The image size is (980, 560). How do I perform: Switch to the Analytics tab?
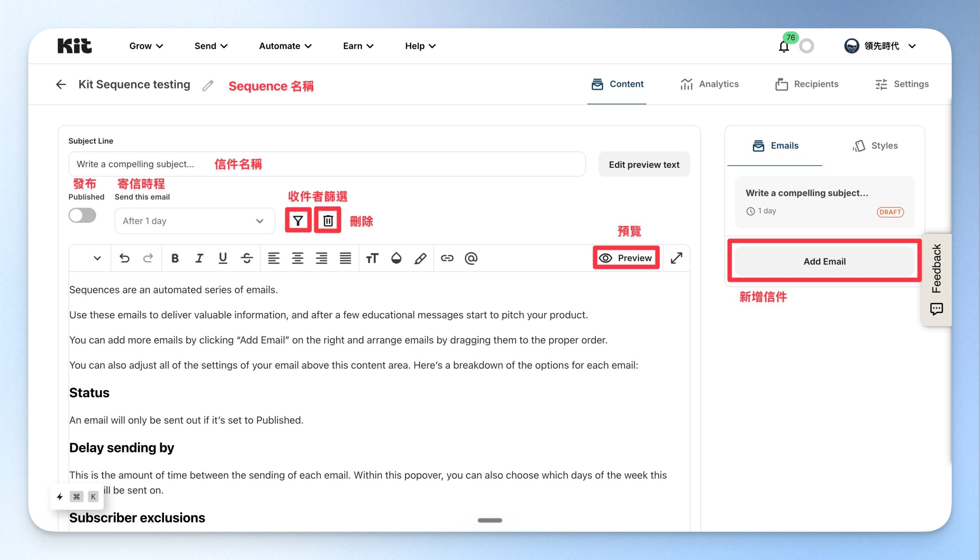[709, 84]
